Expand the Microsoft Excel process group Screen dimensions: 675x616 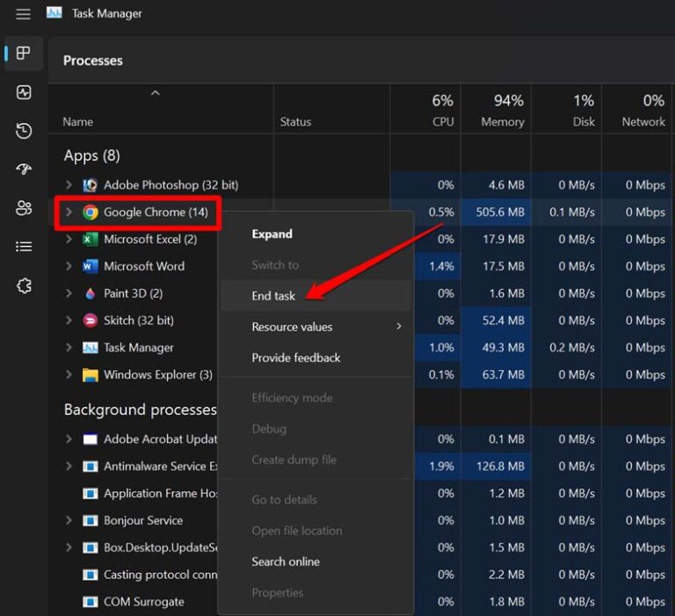pos(69,239)
